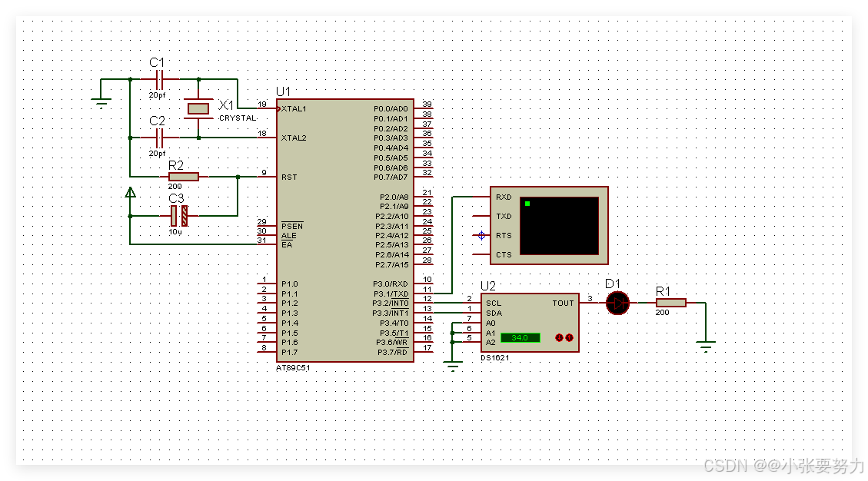Select the 10u value under C3
Viewport: 868px width, 481px height.
click(x=175, y=232)
